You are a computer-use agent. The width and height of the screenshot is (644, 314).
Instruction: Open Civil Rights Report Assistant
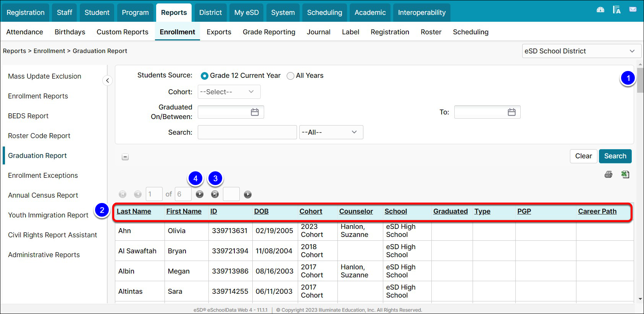pos(53,235)
